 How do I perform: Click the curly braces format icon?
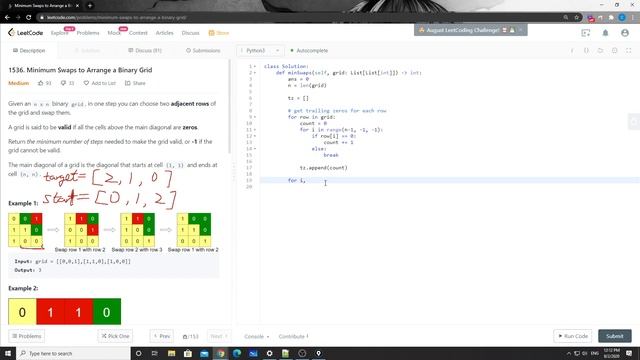pyautogui.click(x=586, y=51)
